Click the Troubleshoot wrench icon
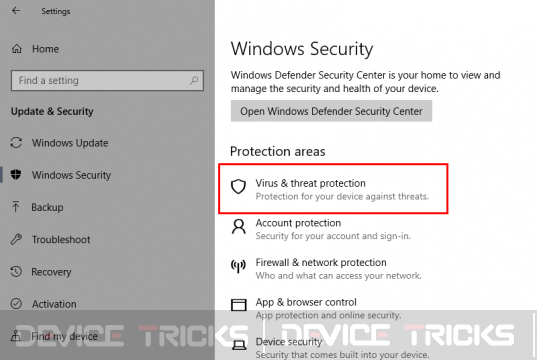 16,239
